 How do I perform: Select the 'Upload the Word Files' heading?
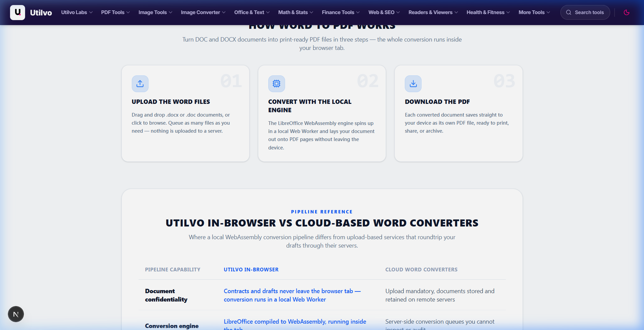tap(171, 102)
